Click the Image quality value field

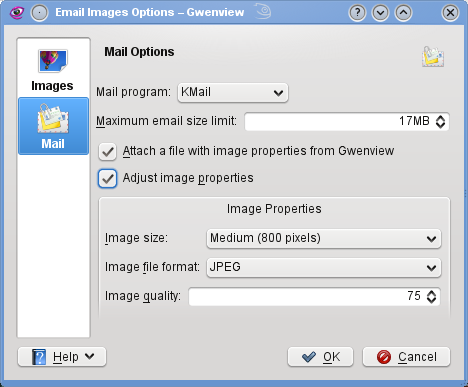click(x=314, y=296)
